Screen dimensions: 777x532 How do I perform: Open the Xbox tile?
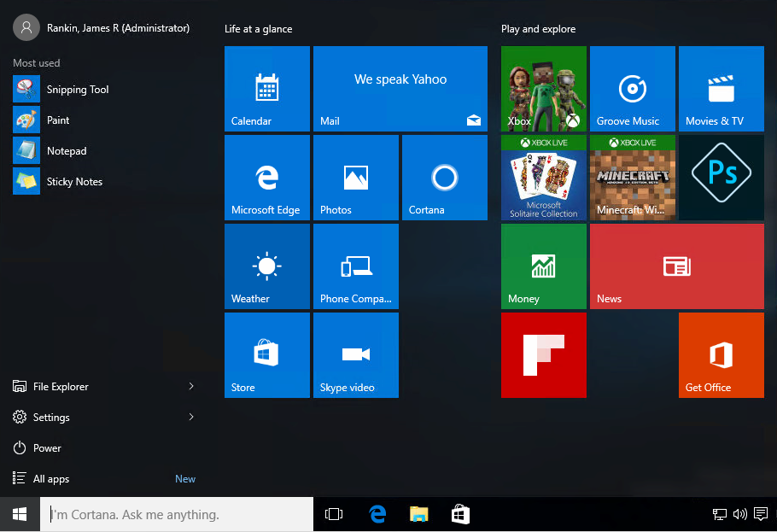[x=544, y=89]
